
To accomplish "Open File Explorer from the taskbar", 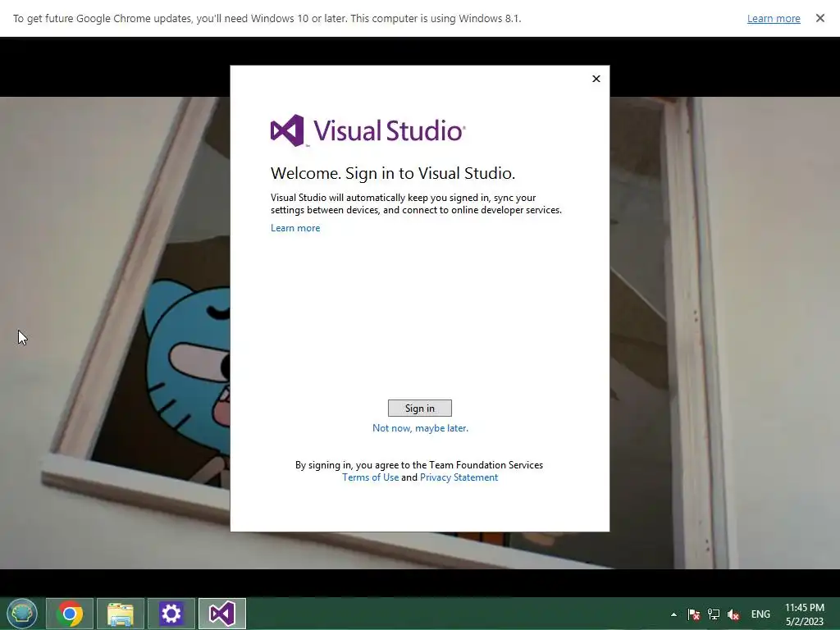I will pyautogui.click(x=121, y=614).
